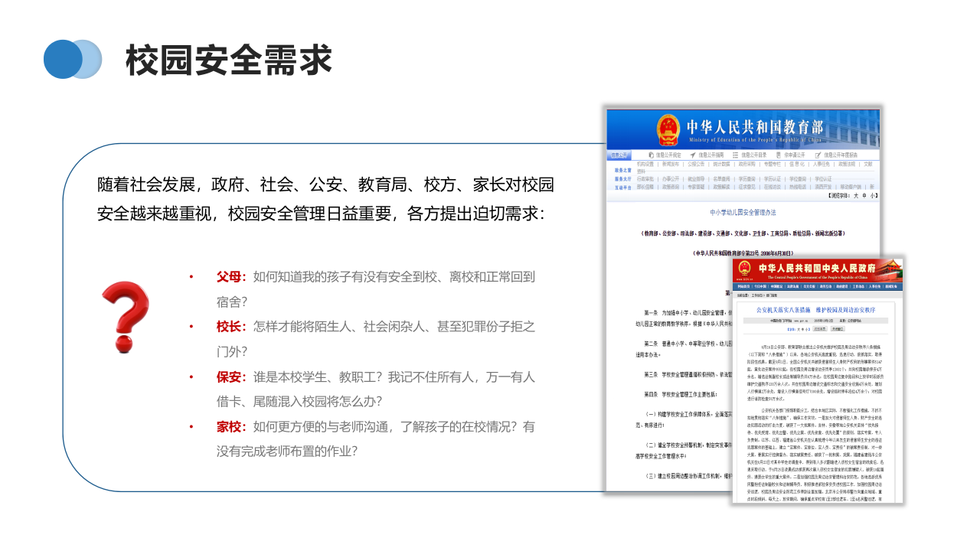This screenshot has width=980, height=551.
Task: Open the 中小学幼儿园安全管理办法 article title
Action: point(743,213)
